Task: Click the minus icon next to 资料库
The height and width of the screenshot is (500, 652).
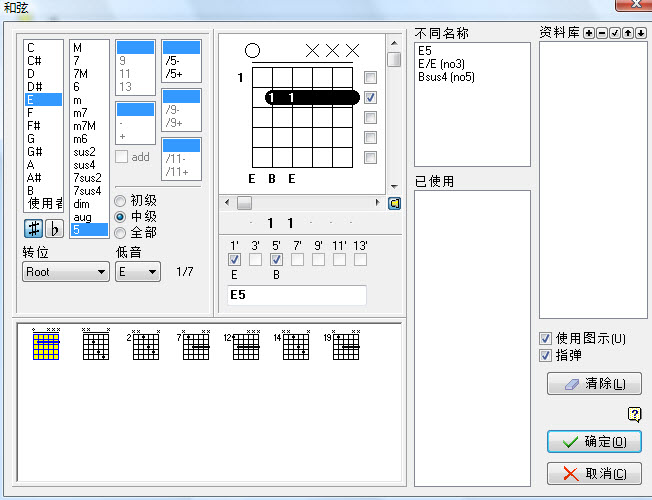Action: click(x=600, y=33)
